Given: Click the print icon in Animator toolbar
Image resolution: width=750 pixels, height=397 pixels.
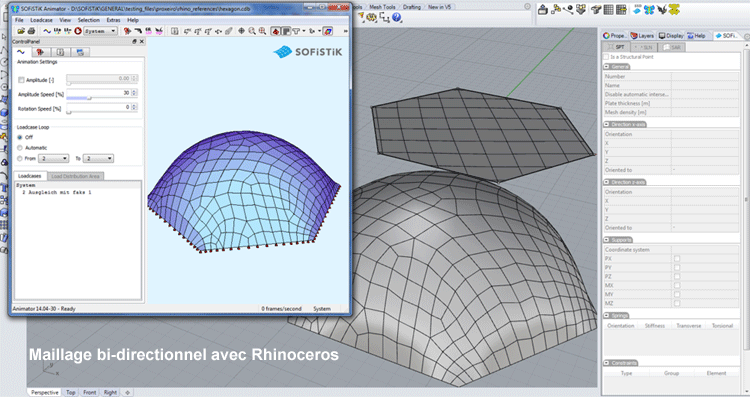Looking at the screenshot, I should pos(32,31).
